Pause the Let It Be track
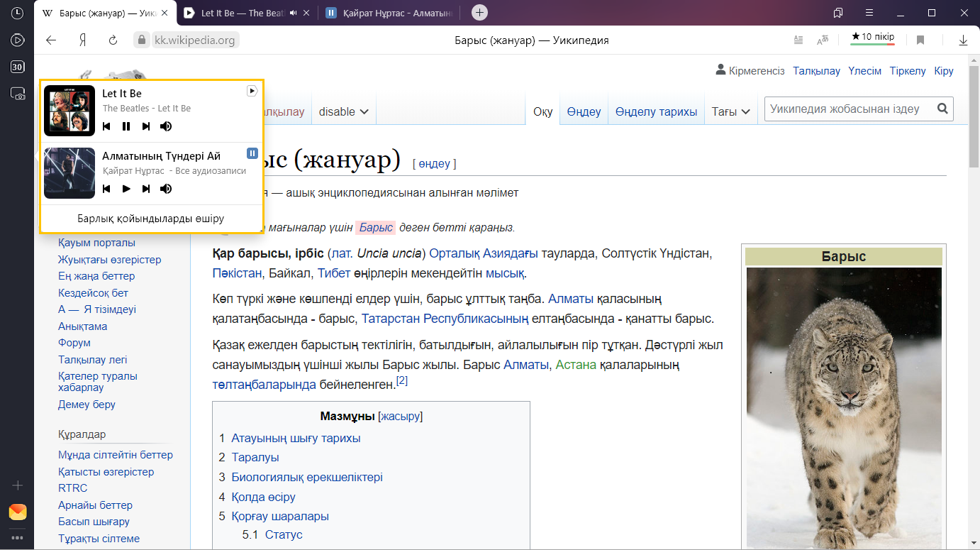 (x=126, y=126)
